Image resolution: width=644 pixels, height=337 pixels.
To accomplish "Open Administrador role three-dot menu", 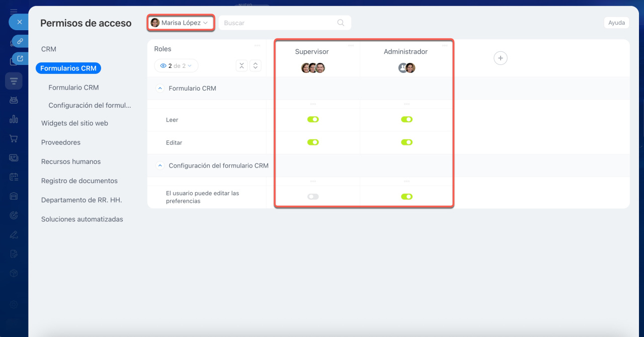I will [445, 46].
